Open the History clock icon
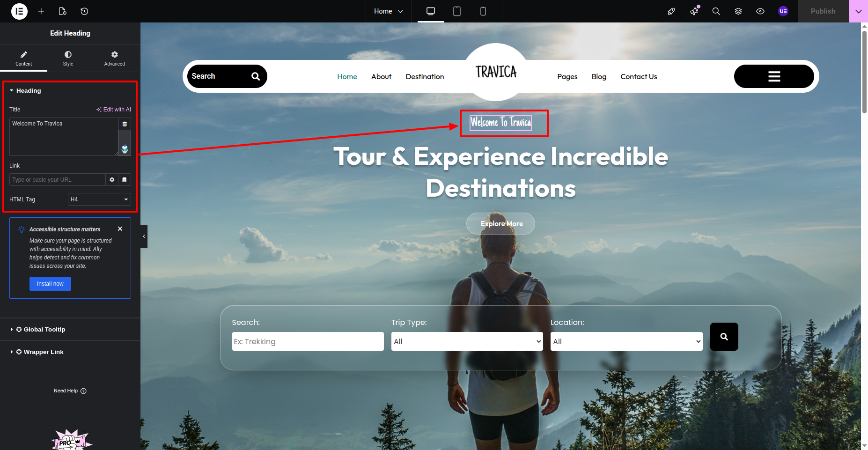Image resolution: width=868 pixels, height=450 pixels. coord(84,11)
